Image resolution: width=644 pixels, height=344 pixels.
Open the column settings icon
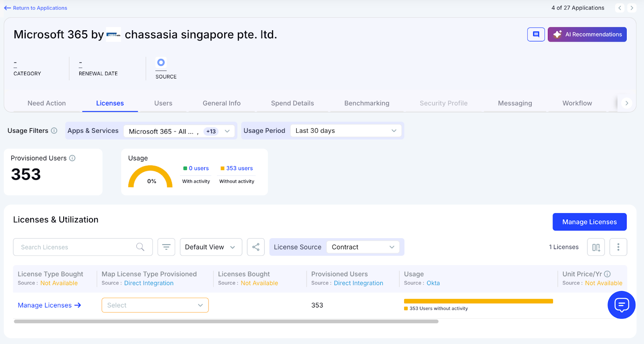click(x=596, y=247)
